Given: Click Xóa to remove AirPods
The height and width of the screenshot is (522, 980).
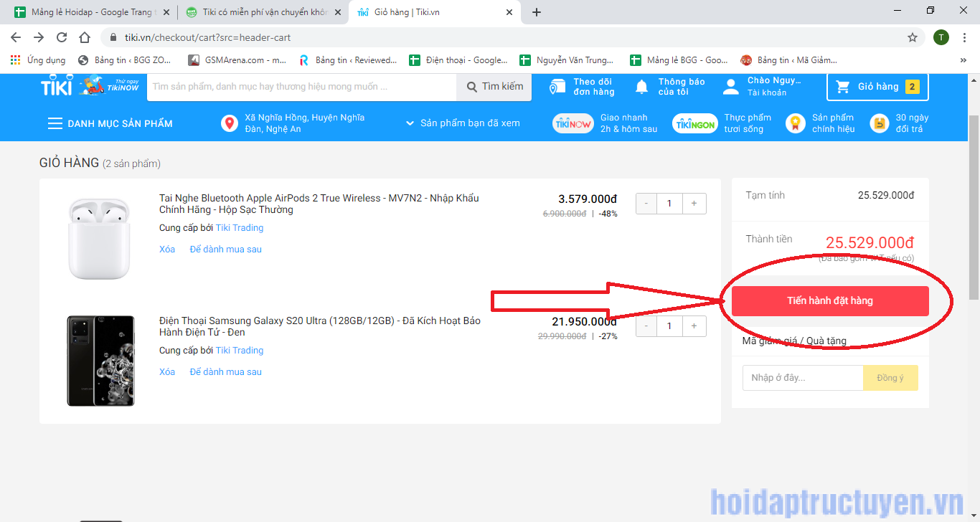Looking at the screenshot, I should pos(167,249).
